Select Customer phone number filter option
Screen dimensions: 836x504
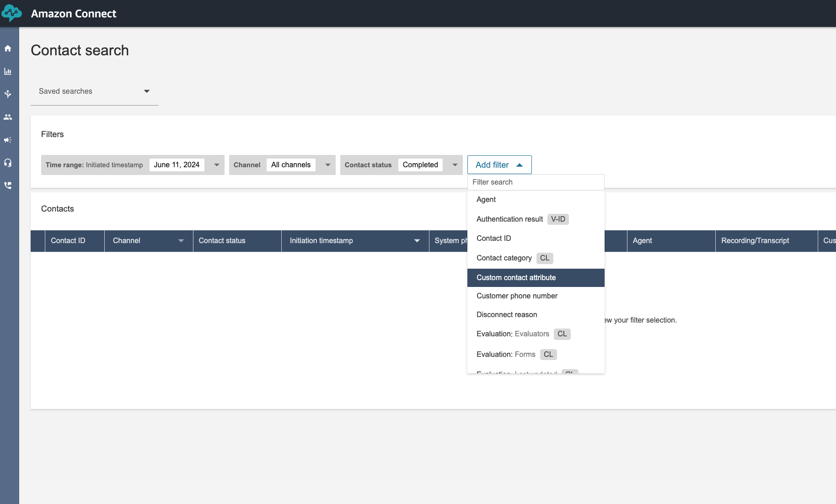coord(517,296)
